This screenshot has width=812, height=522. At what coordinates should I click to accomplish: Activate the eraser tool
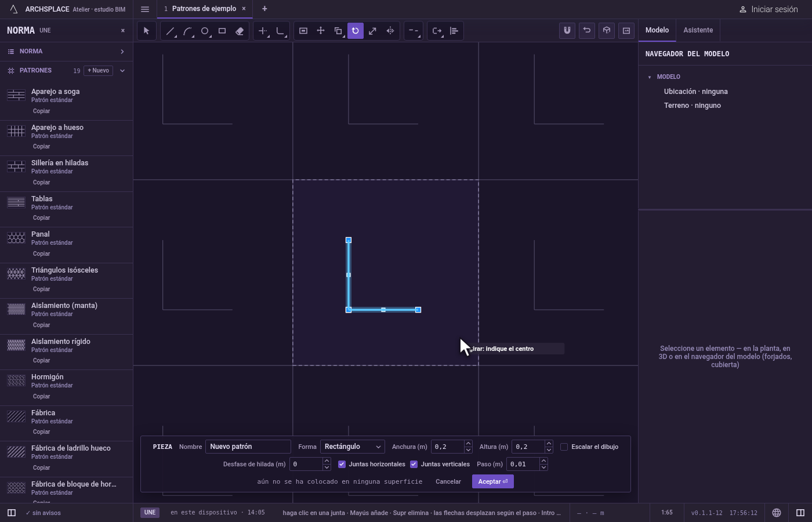tap(240, 31)
